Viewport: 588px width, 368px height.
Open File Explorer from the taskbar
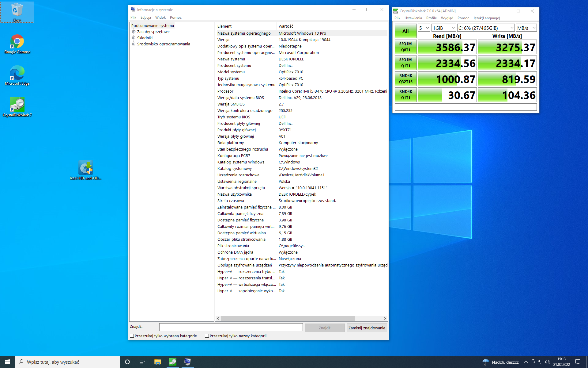[x=157, y=362]
